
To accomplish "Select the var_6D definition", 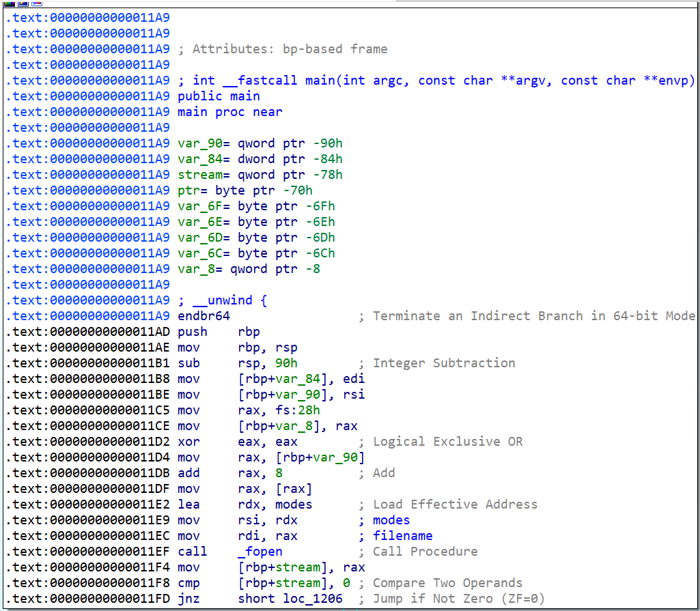I will [x=256, y=238].
